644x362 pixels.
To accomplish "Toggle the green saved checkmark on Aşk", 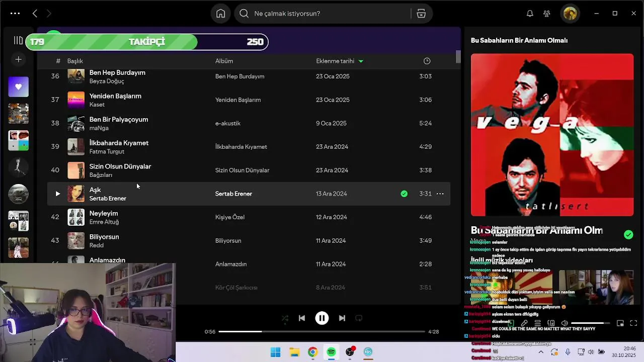I will pos(404,194).
